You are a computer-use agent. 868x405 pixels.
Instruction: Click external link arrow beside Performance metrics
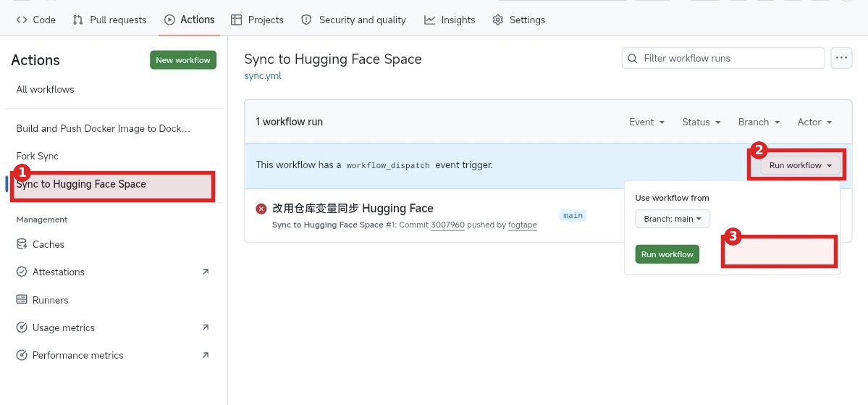pyautogui.click(x=206, y=354)
